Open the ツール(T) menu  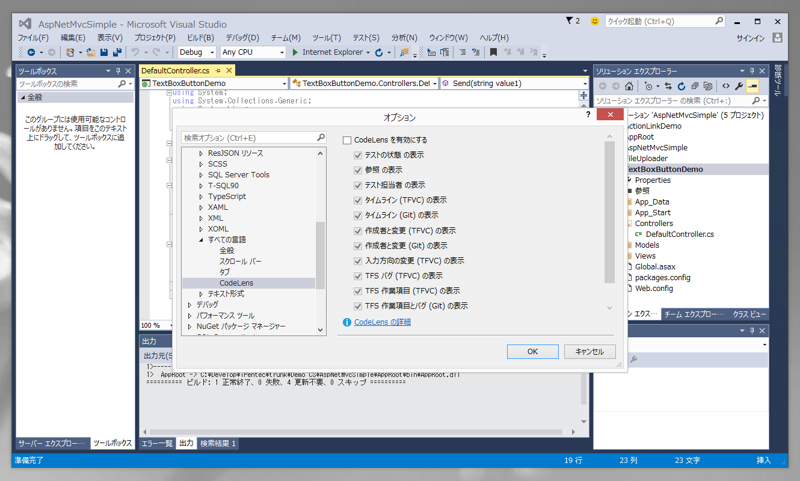click(327, 38)
